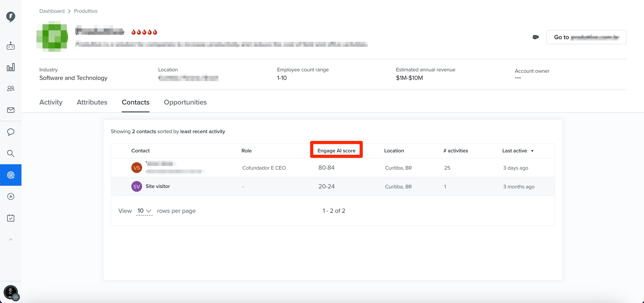
Task: Click the VS contact avatar
Action: 136,168
